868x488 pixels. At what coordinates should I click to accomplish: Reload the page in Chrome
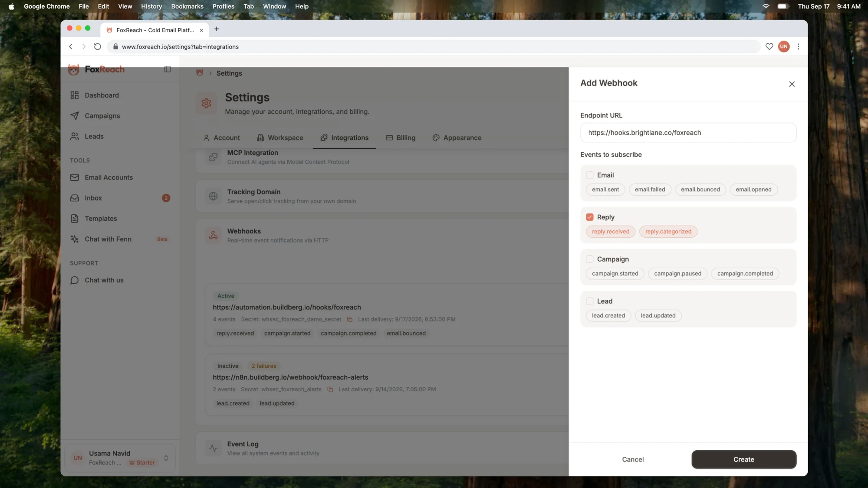pyautogui.click(x=98, y=46)
